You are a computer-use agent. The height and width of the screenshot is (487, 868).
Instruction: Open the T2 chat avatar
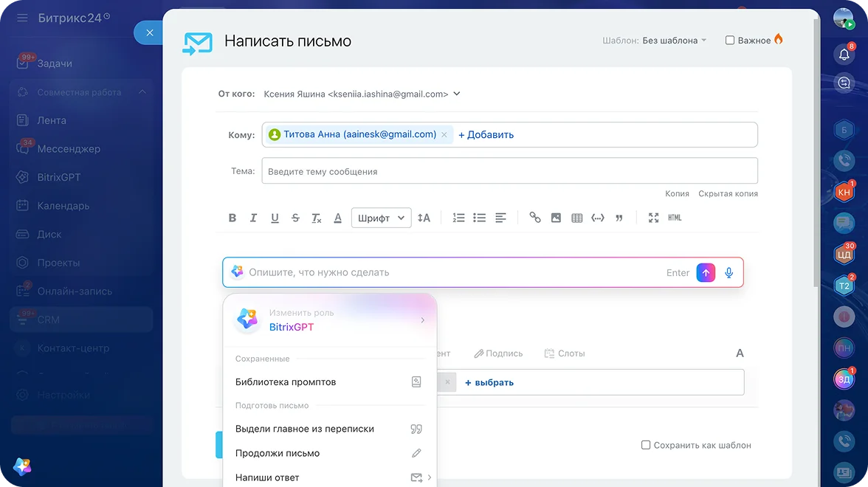click(844, 286)
